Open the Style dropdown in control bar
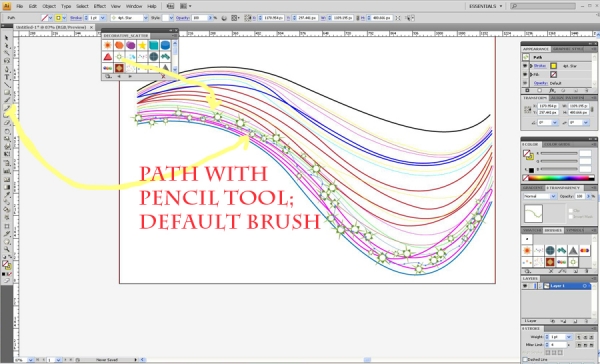The image size is (600, 364). pyautogui.click(x=171, y=18)
